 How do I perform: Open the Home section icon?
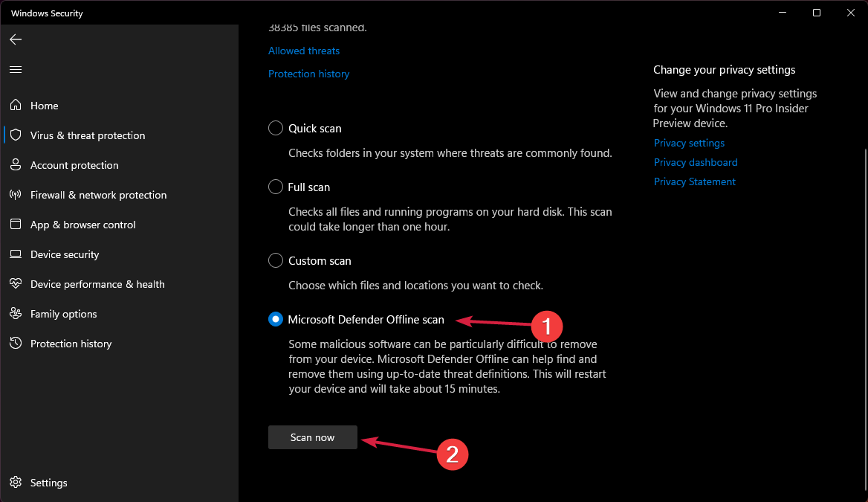click(16, 106)
